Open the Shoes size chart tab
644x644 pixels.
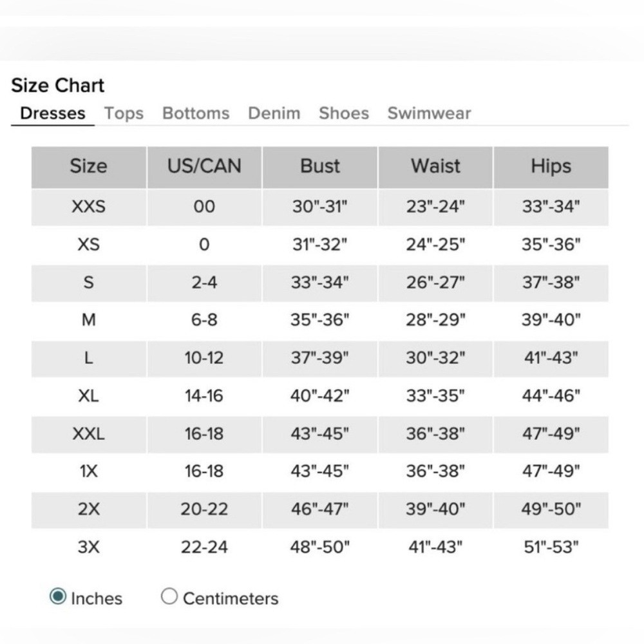click(x=344, y=113)
